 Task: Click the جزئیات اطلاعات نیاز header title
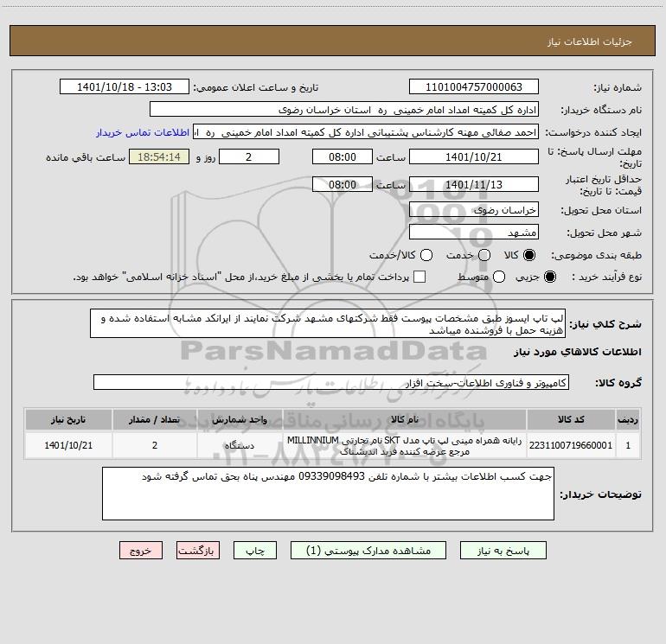[x=590, y=41]
